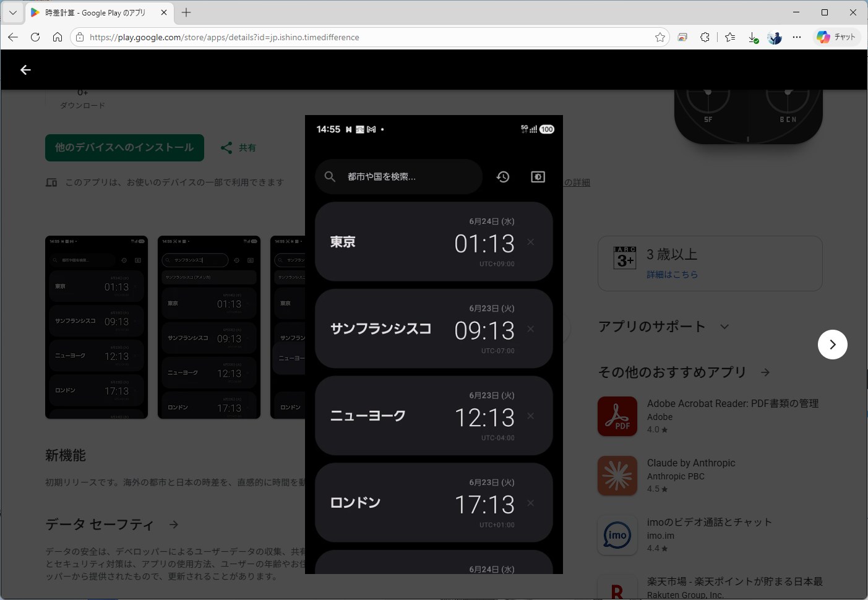The width and height of the screenshot is (868, 600).
Task: Open Adobe Acrobat Reader app icon
Action: click(617, 416)
